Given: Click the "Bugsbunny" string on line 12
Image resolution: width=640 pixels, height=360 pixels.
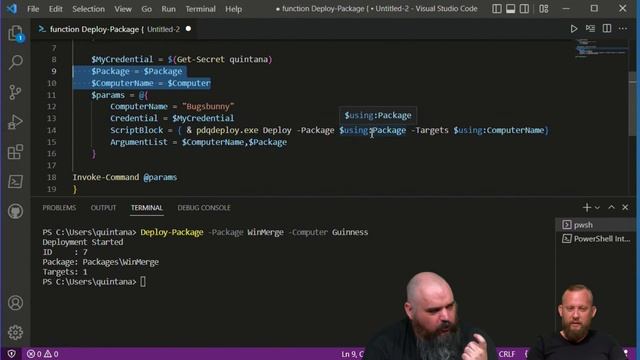Looking at the screenshot, I should coord(208,107).
